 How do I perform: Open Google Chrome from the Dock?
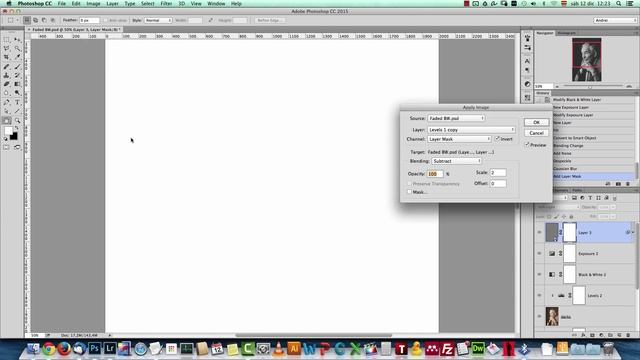coord(49,349)
